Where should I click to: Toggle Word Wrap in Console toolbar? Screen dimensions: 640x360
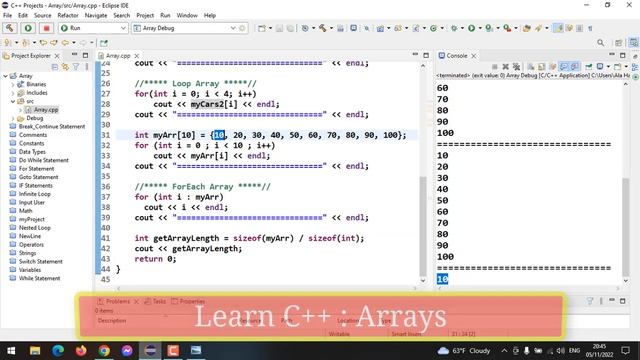[552, 67]
